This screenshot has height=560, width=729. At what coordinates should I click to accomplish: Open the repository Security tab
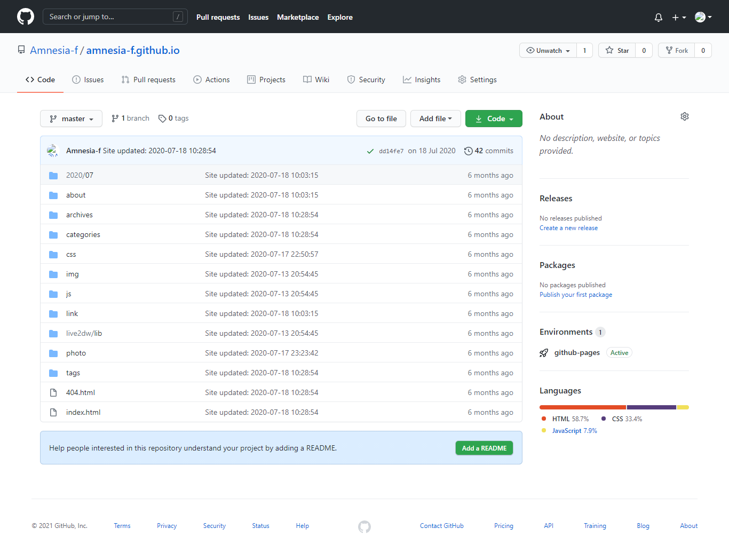pos(366,80)
